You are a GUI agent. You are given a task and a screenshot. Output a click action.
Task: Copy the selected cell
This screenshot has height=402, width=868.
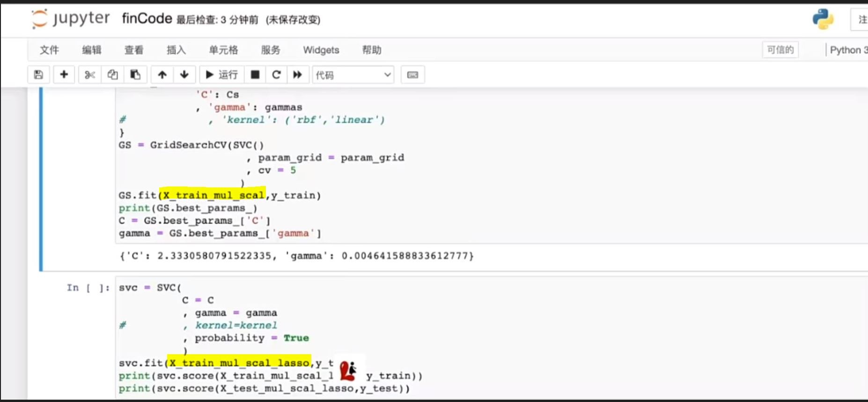click(x=112, y=74)
